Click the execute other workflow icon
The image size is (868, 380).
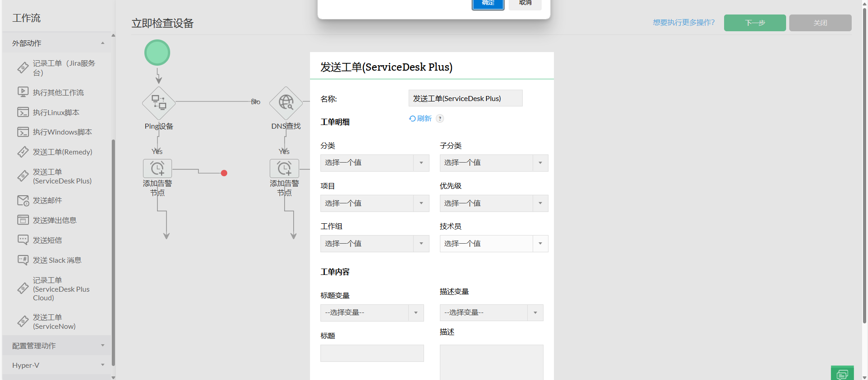click(x=23, y=92)
